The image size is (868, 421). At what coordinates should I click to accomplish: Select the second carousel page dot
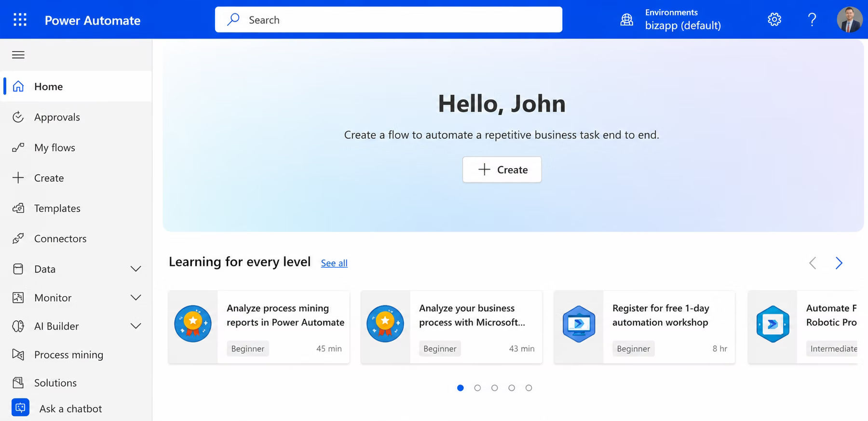tap(477, 388)
